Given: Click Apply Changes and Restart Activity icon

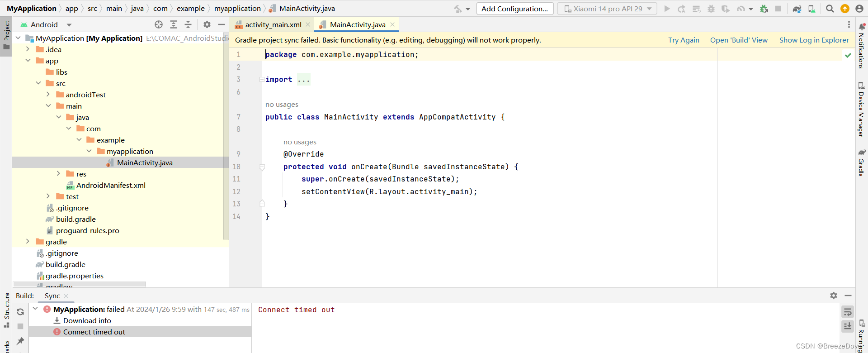Looking at the screenshot, I should [682, 9].
